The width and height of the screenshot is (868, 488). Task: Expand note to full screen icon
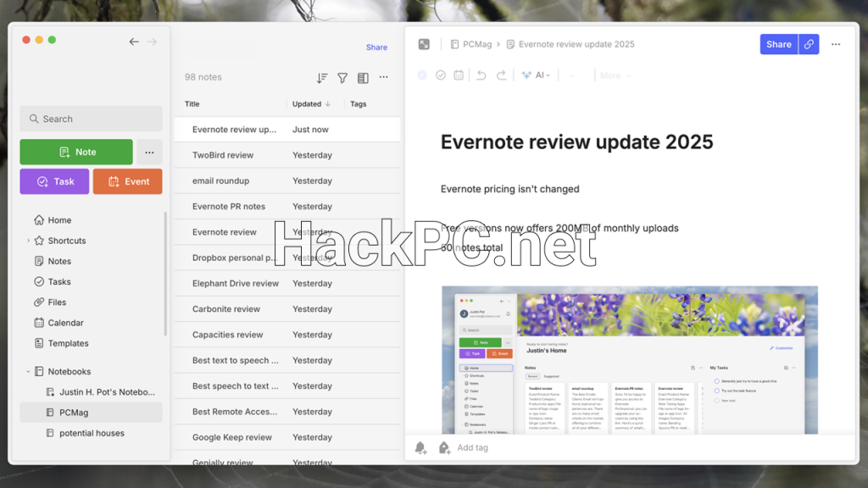point(424,44)
